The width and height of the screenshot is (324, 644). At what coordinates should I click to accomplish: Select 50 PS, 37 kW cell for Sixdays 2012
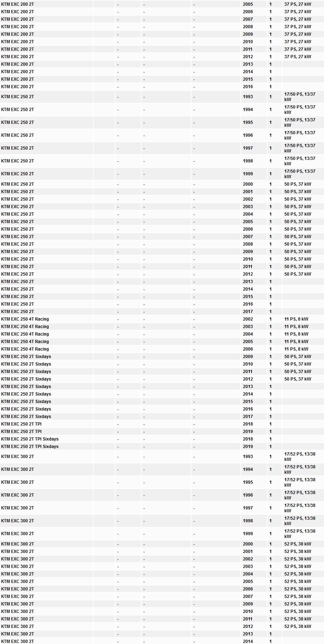[x=298, y=379]
